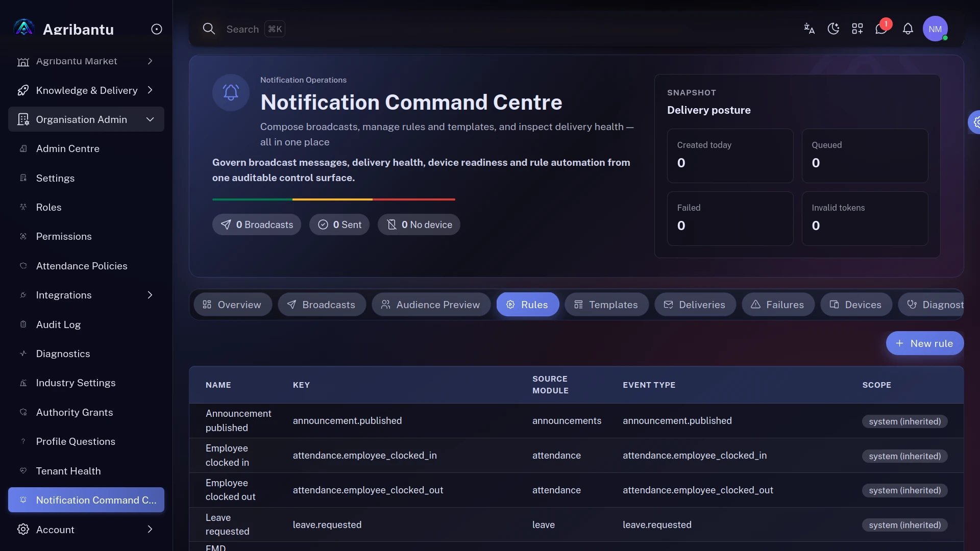Open Diagnostics in sidebar
The width and height of the screenshot is (980, 551).
(x=86, y=354)
